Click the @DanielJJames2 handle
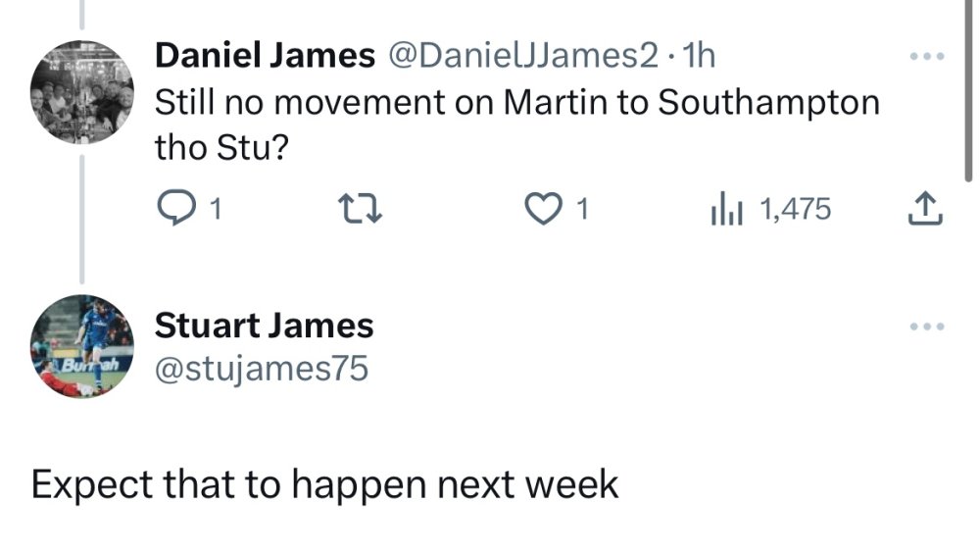 (x=524, y=56)
